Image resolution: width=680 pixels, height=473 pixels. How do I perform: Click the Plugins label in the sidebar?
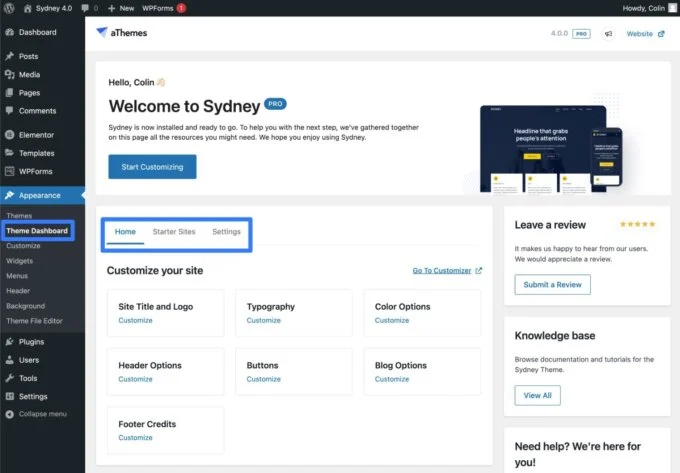tap(31, 342)
